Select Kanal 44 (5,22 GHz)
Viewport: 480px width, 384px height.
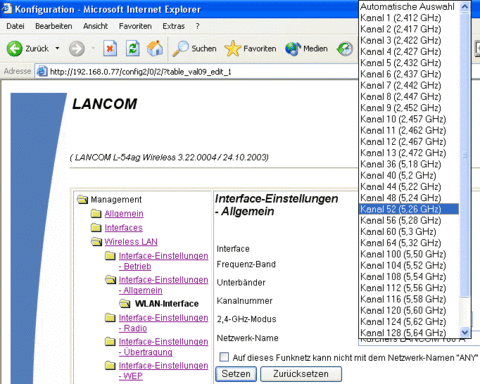click(409, 187)
